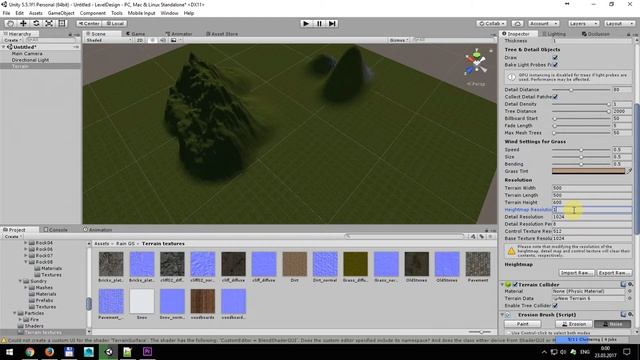Toggle scene audio icon in Scene toolbar
The image size is (640, 360).
163,40
